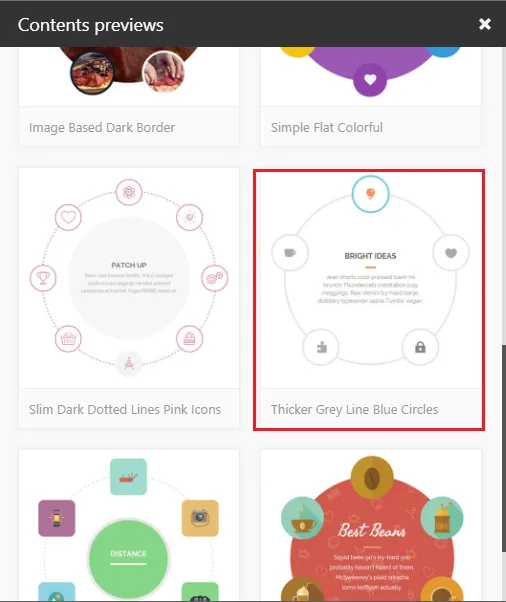Close the Contents previews dialog
Image resolution: width=506 pixels, height=602 pixels.
tap(485, 24)
